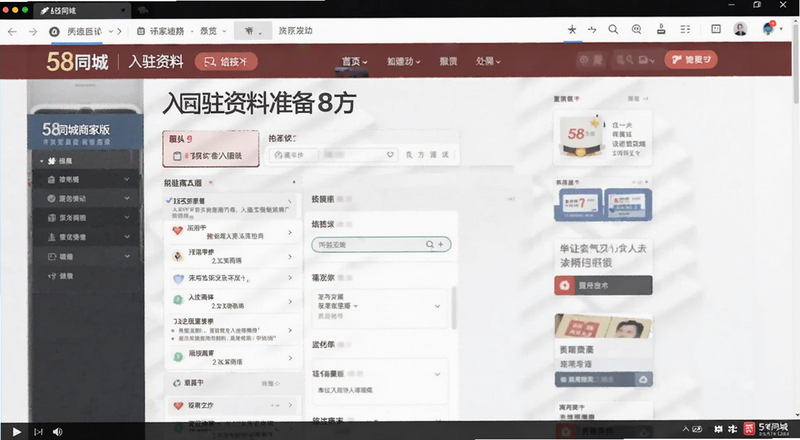Viewport: 800px width, 440px height.
Task: Open the blue shield row's right arrow
Action: point(290,278)
